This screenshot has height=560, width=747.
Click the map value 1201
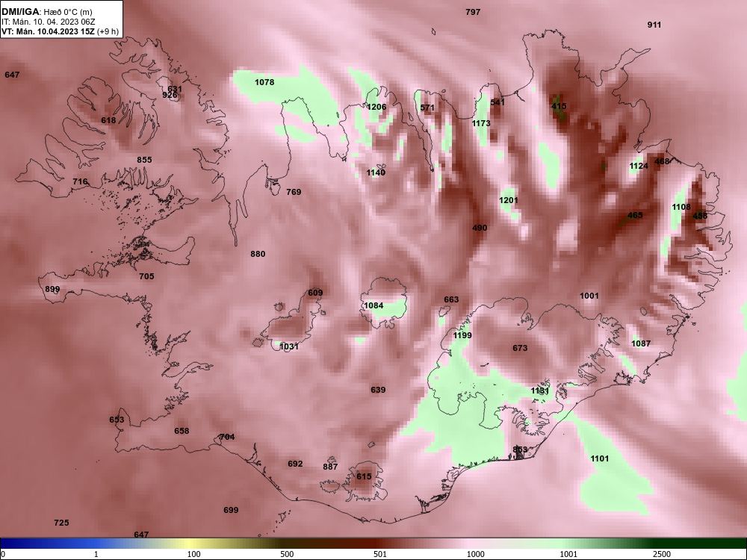pos(508,200)
